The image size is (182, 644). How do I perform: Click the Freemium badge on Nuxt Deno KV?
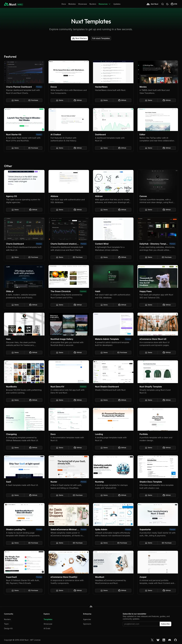tap(83, 386)
